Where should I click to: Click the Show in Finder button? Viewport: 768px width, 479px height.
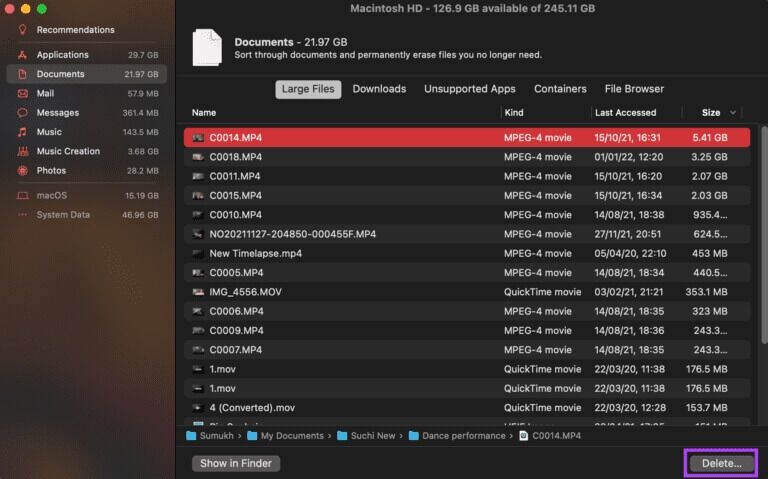click(x=236, y=463)
